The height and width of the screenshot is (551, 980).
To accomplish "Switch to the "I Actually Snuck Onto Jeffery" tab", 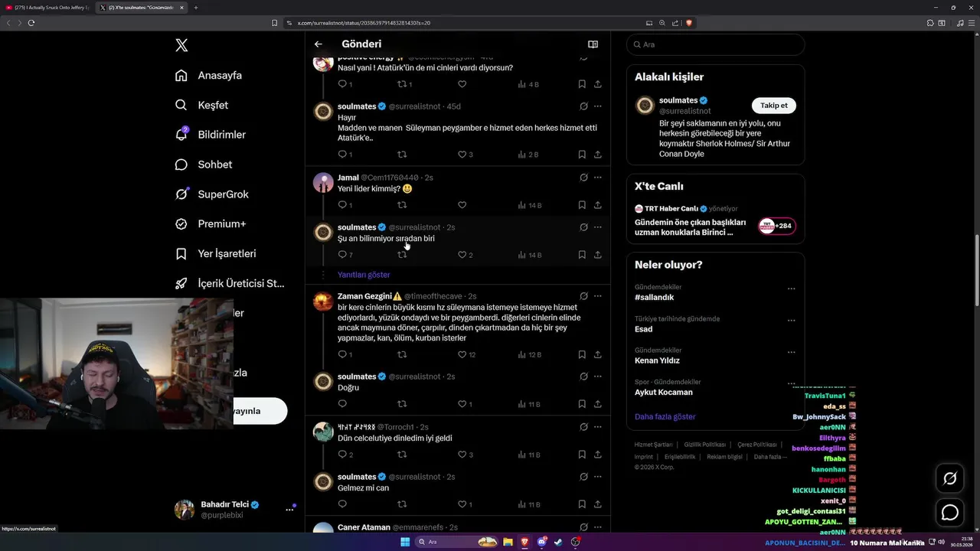I will point(48,8).
